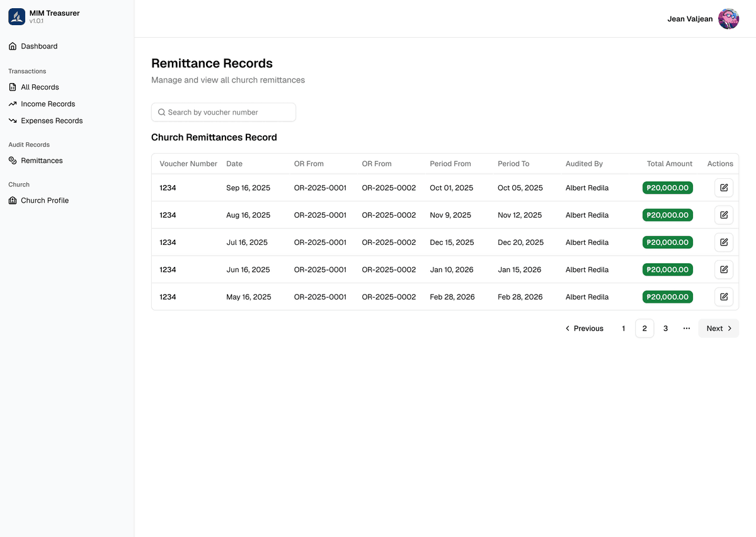Open the edit icon for Sep 16 remittance

tap(723, 187)
